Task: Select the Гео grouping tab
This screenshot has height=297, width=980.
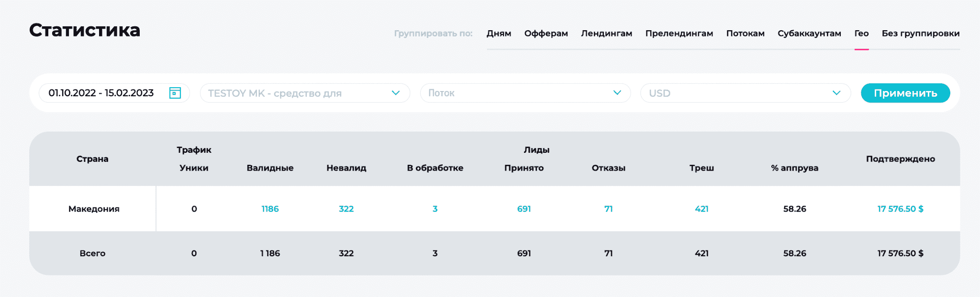Action: point(861,34)
